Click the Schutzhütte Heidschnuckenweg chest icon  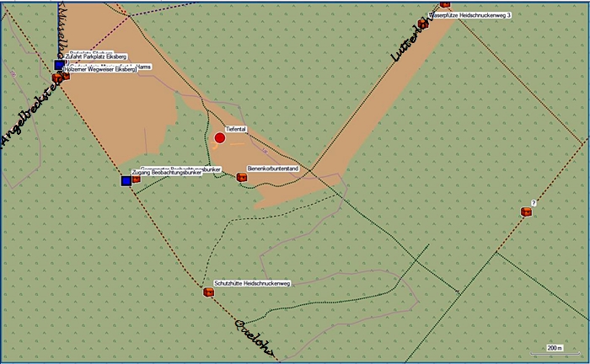pyautogui.click(x=208, y=292)
